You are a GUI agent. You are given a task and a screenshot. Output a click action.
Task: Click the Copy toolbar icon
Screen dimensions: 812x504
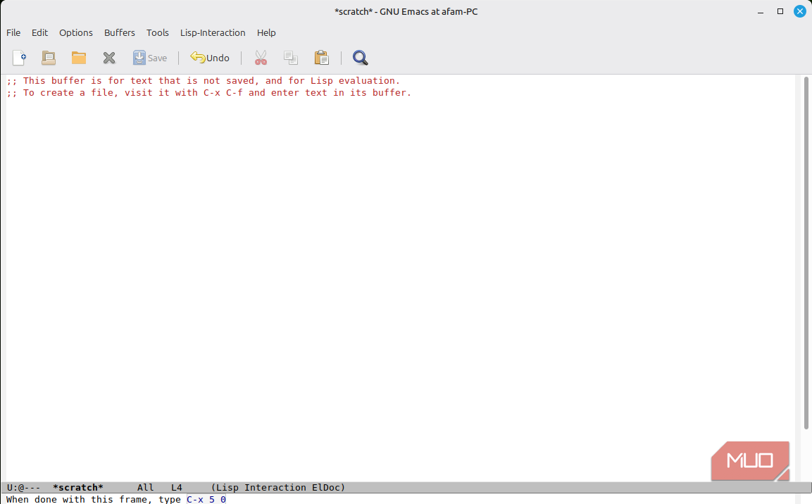click(x=291, y=58)
